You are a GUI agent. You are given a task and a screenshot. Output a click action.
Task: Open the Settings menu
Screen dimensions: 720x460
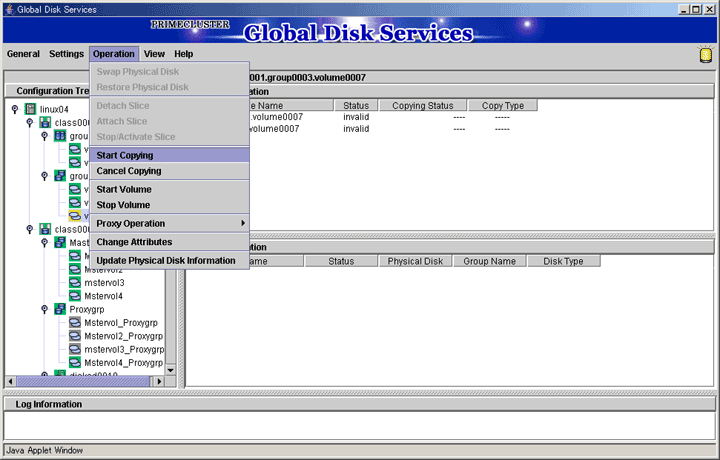[x=67, y=54]
